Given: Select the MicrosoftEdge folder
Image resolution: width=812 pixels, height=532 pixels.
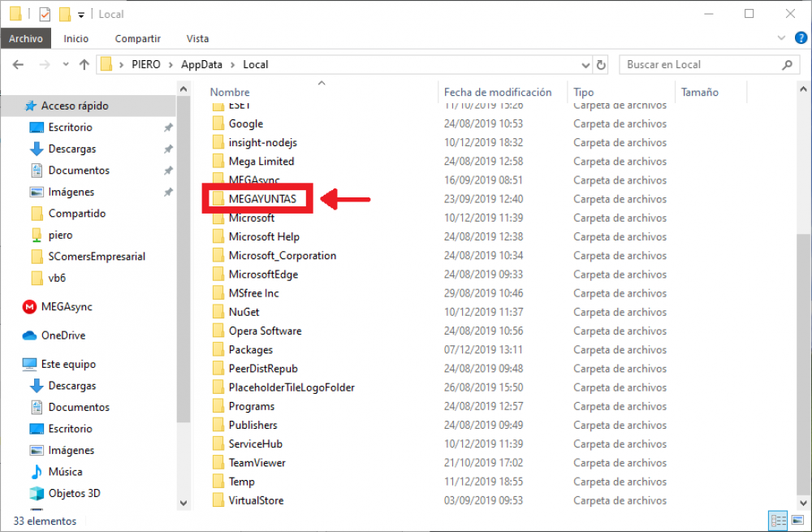Looking at the screenshot, I should point(263,275).
